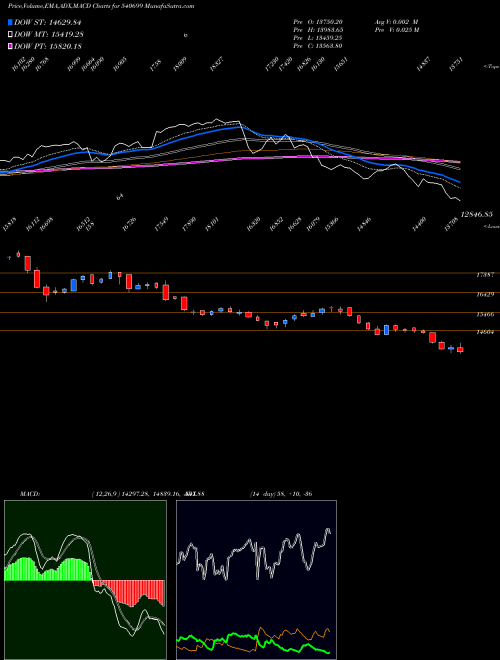The image size is (500, 660).
Task: Click the Pre O: 13750.20 value
Action: click(317, 21)
